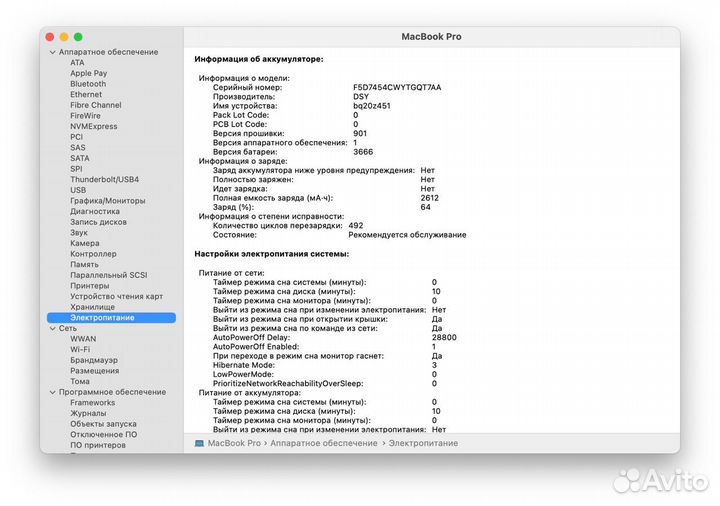Select Fibre Channel entry
This screenshot has height=506, width=720.
96,105
